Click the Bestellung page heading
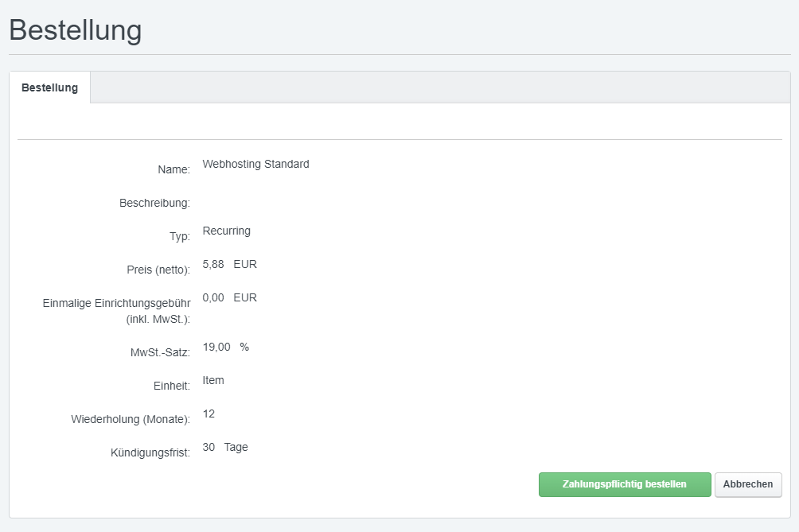 [76, 30]
